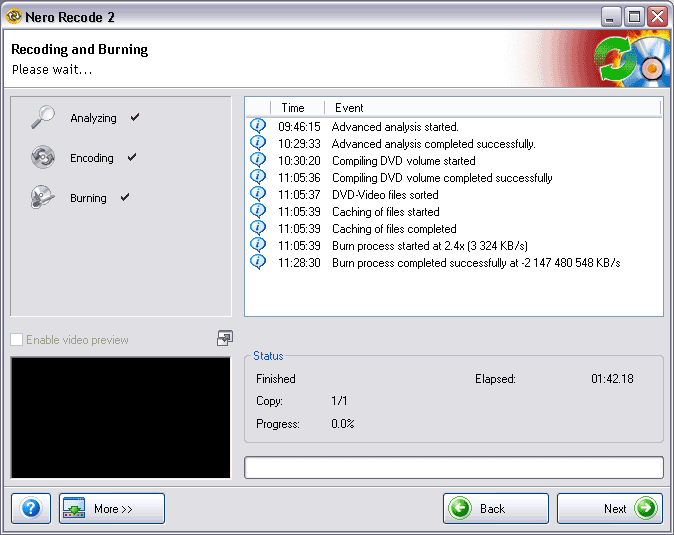This screenshot has width=674, height=535.
Task: Click the Elapsed value 01:42.18
Action: click(612, 379)
